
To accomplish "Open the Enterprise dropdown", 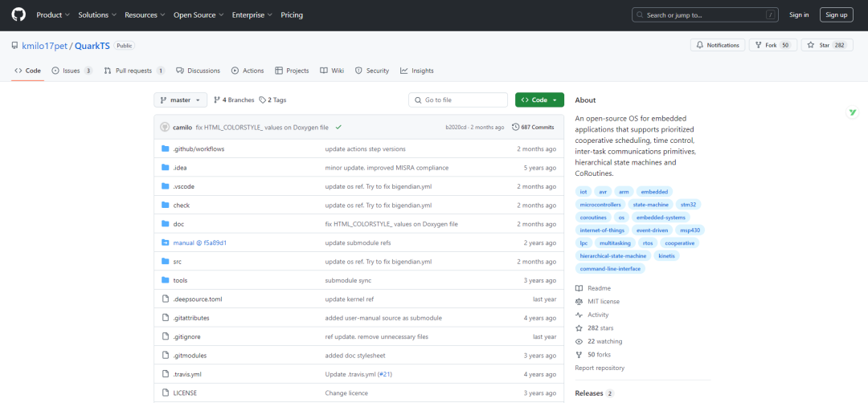I will tap(252, 15).
